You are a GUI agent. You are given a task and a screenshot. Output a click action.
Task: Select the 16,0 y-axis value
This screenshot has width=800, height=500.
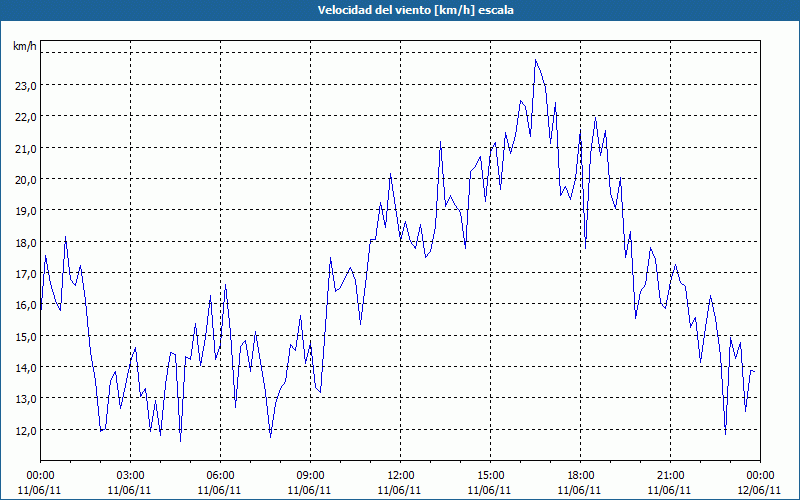pos(26,305)
